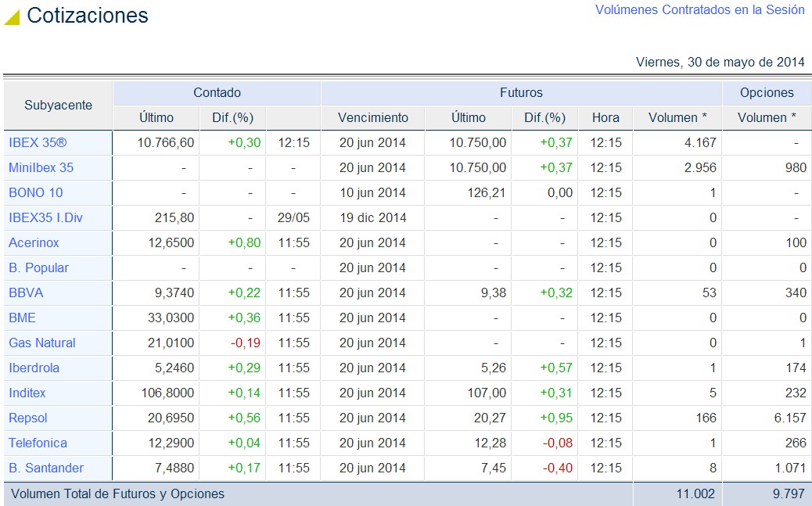This screenshot has width=812, height=506.
Task: Click Repsol options volume 6.157
Action: pos(790,418)
